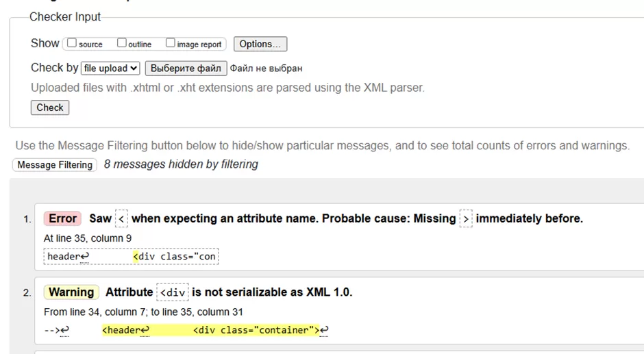The width and height of the screenshot is (644, 354).
Task: Enable the source checkbox
Action: point(72,44)
